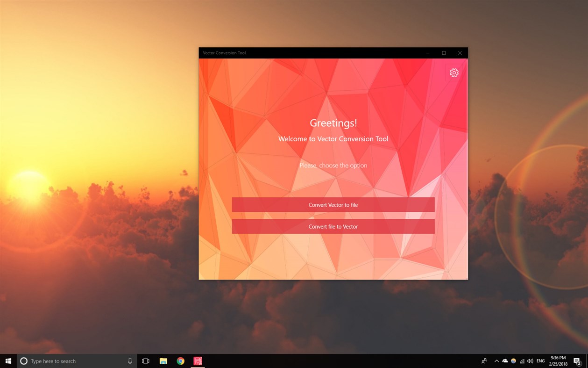Launch Google Chrome from the taskbar

coord(180,361)
